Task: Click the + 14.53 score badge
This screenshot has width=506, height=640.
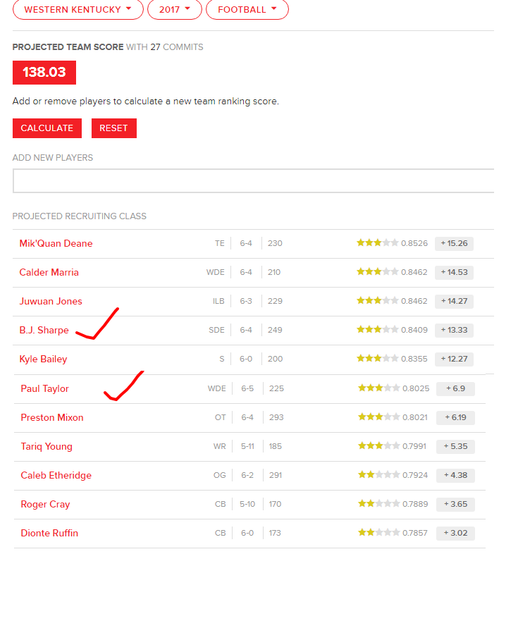Action: pyautogui.click(x=454, y=272)
